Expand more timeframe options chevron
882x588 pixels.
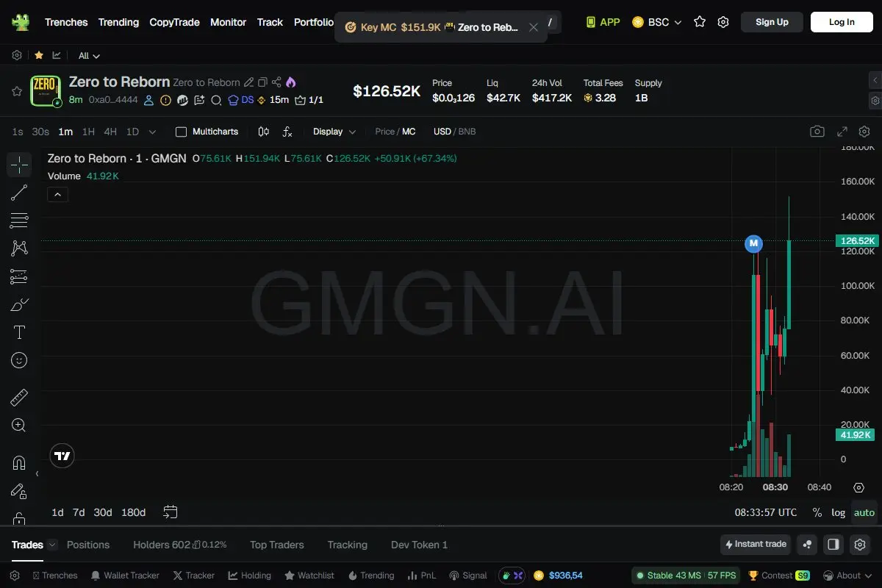pos(152,132)
